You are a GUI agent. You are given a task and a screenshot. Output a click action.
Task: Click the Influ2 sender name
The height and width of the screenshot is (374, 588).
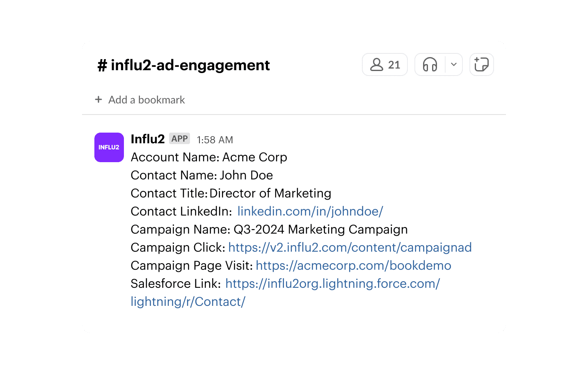148,139
